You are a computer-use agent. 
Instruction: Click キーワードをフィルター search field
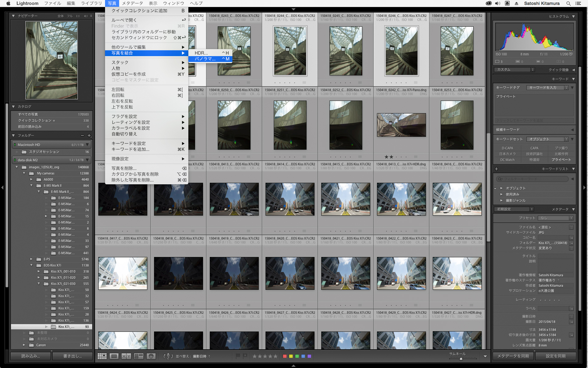[533, 179]
